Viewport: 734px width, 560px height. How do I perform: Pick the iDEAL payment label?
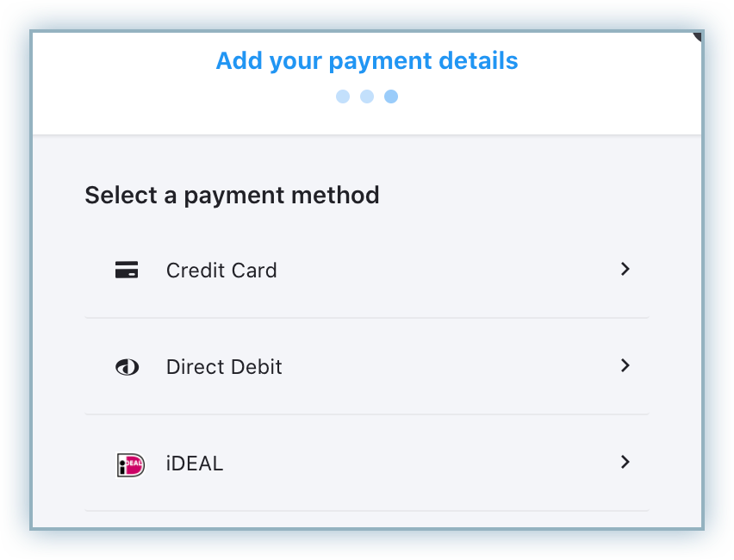pos(195,464)
